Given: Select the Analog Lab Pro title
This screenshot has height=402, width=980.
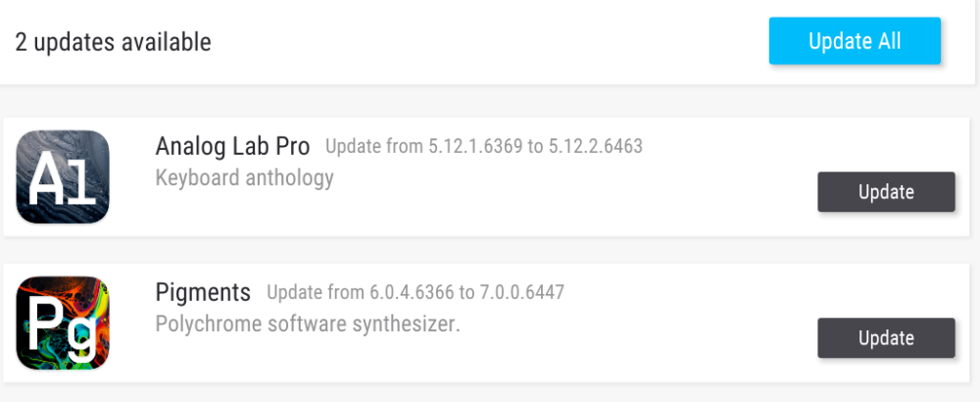Looking at the screenshot, I should [x=232, y=147].
